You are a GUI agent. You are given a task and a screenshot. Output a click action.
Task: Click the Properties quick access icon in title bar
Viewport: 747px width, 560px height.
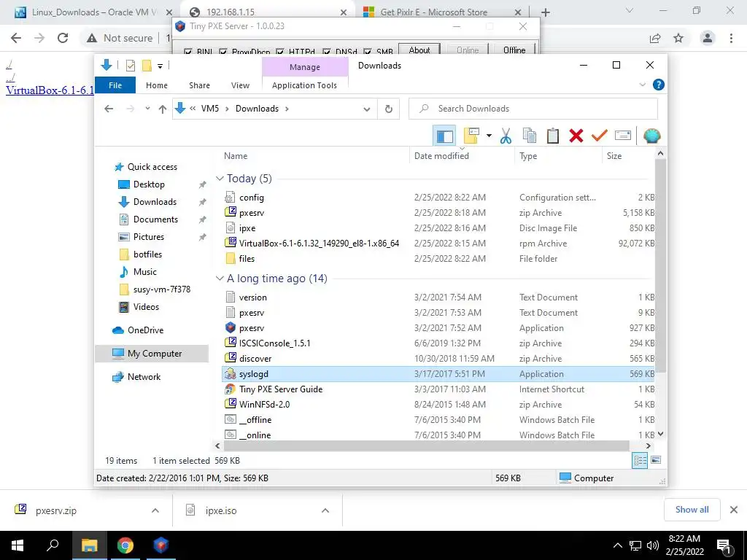(x=130, y=66)
